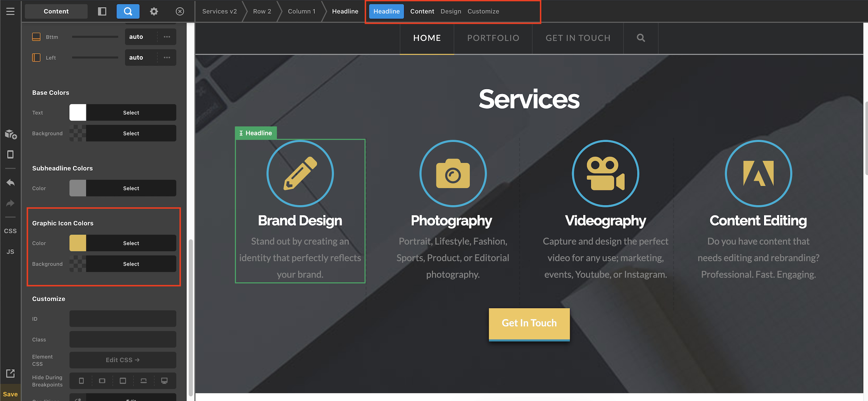This screenshot has height=401, width=868.
Task: Click HOME in the site navigation
Action: click(x=427, y=38)
